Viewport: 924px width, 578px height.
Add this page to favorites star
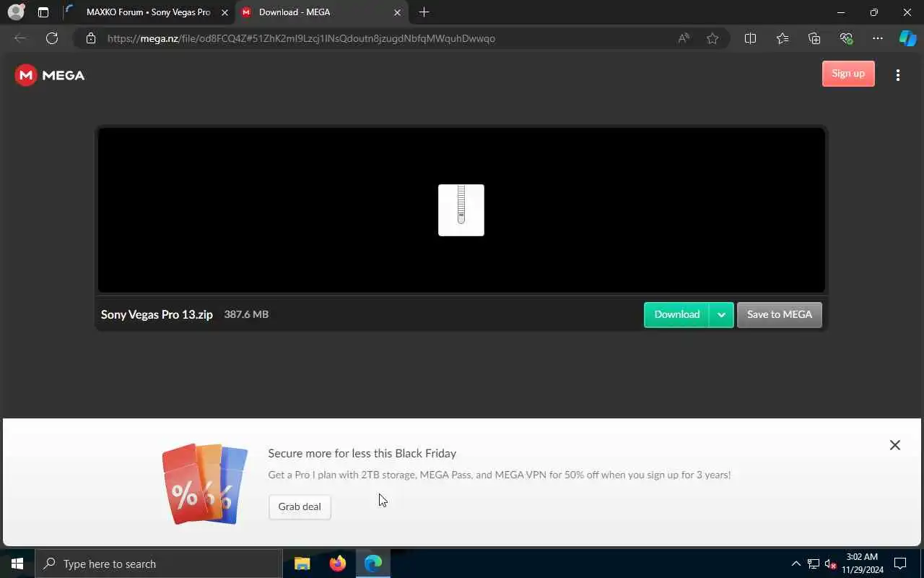tap(712, 38)
